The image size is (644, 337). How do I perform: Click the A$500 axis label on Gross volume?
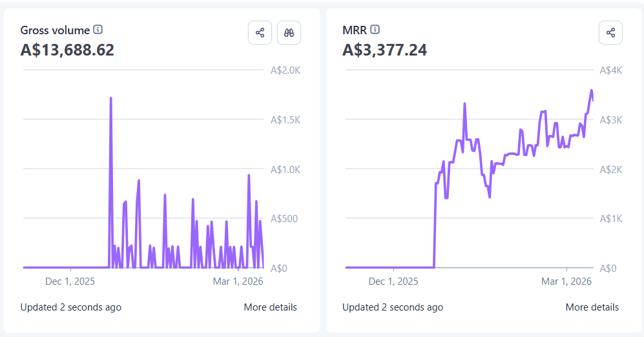coord(284,219)
